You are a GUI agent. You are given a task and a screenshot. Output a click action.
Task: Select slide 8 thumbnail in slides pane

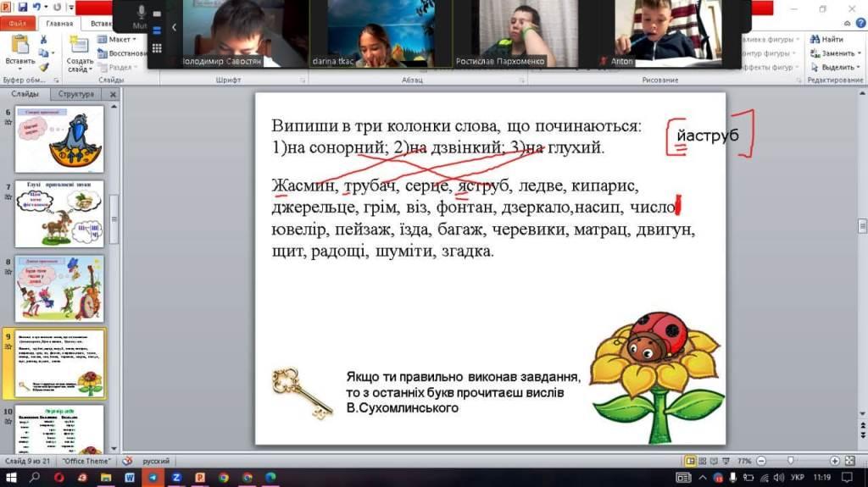pyautogui.click(x=58, y=289)
